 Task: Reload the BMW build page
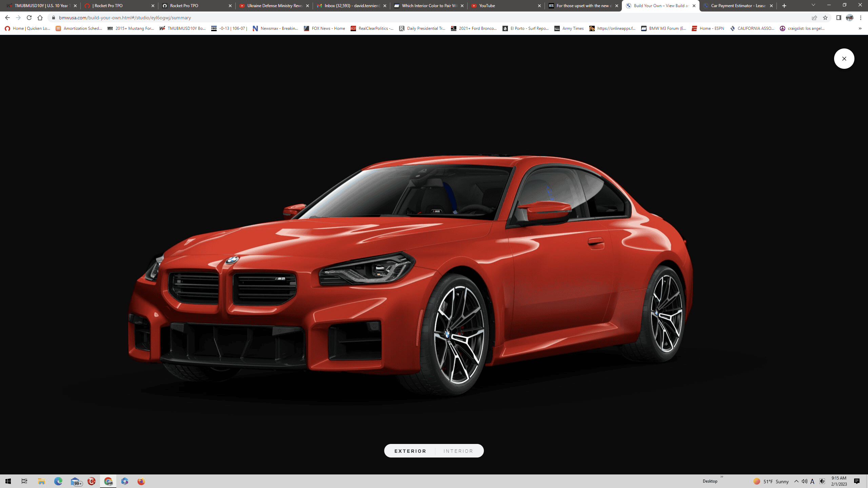click(x=29, y=18)
